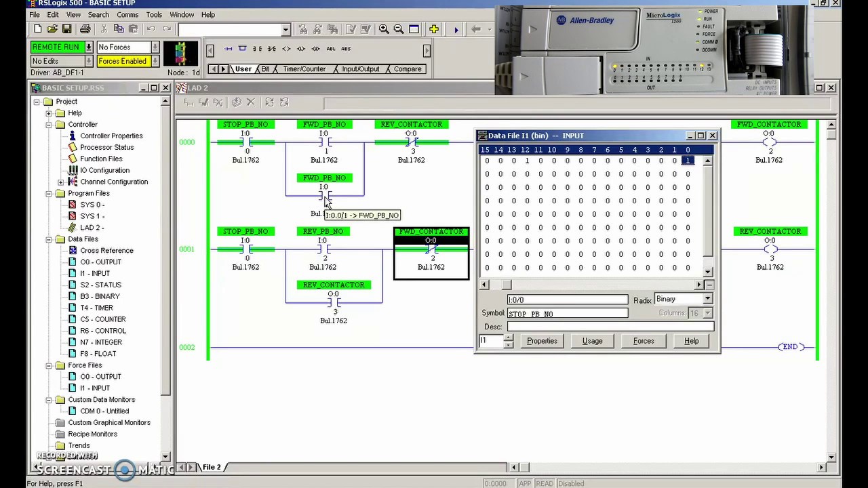
Task: Open the Comms menu
Action: [x=127, y=14]
